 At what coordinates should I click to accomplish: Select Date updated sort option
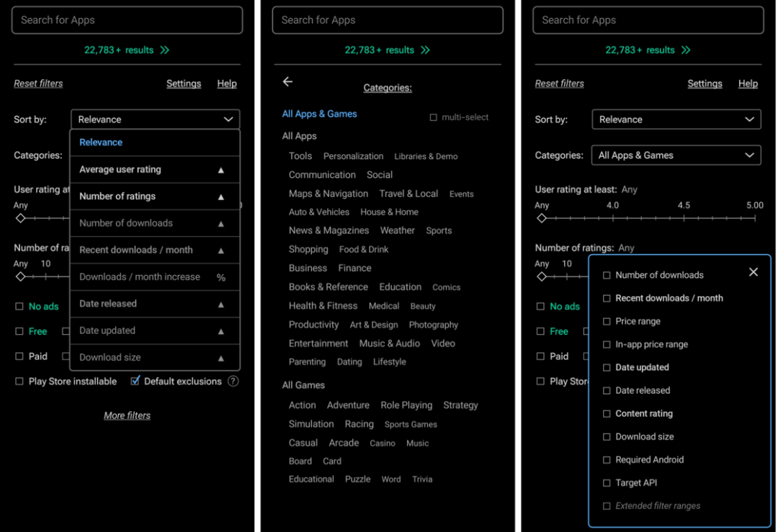coord(156,330)
